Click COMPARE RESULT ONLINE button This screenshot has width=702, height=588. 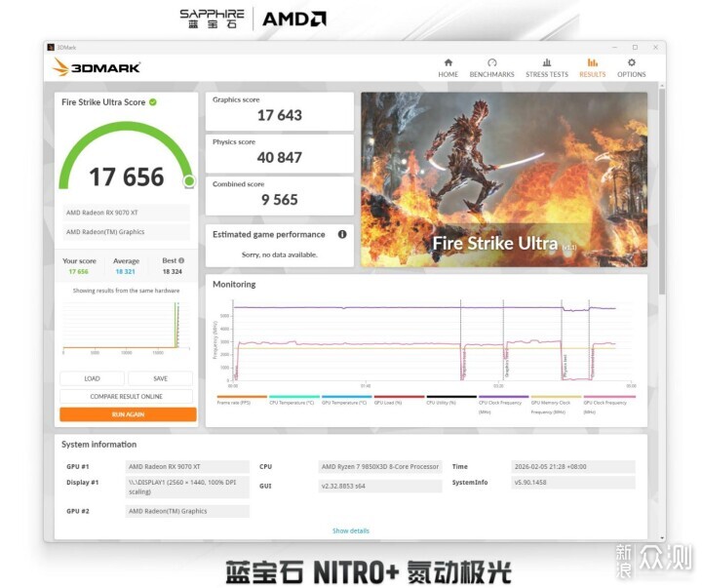click(x=126, y=396)
